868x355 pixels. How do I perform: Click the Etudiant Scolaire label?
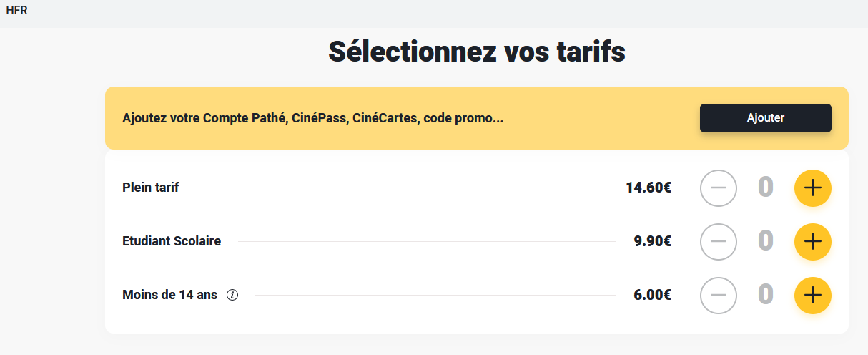[172, 241]
